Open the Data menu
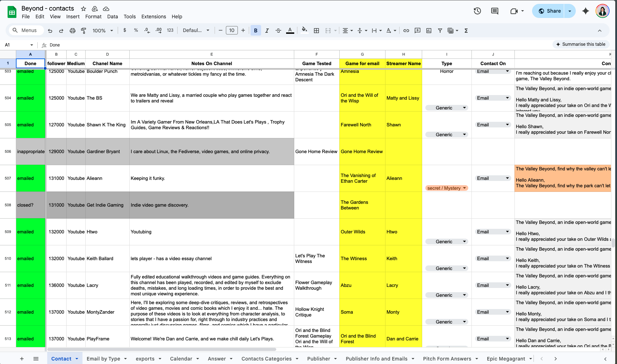 [113, 17]
